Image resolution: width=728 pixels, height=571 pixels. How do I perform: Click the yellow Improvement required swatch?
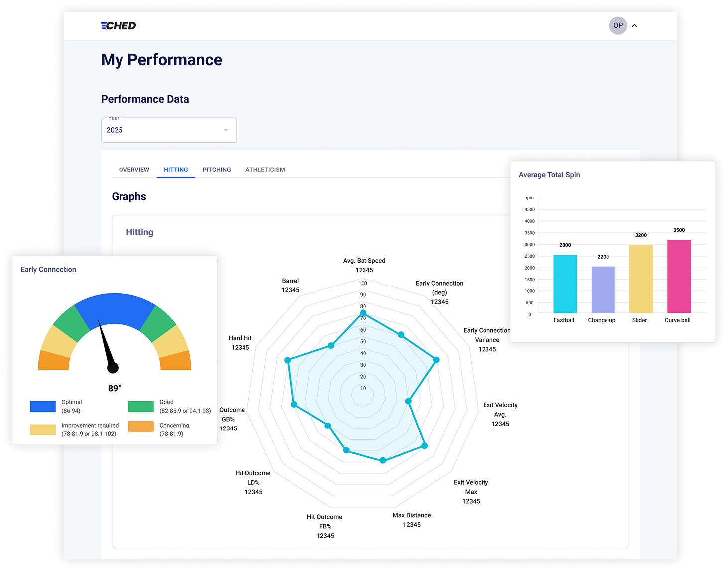[43, 429]
